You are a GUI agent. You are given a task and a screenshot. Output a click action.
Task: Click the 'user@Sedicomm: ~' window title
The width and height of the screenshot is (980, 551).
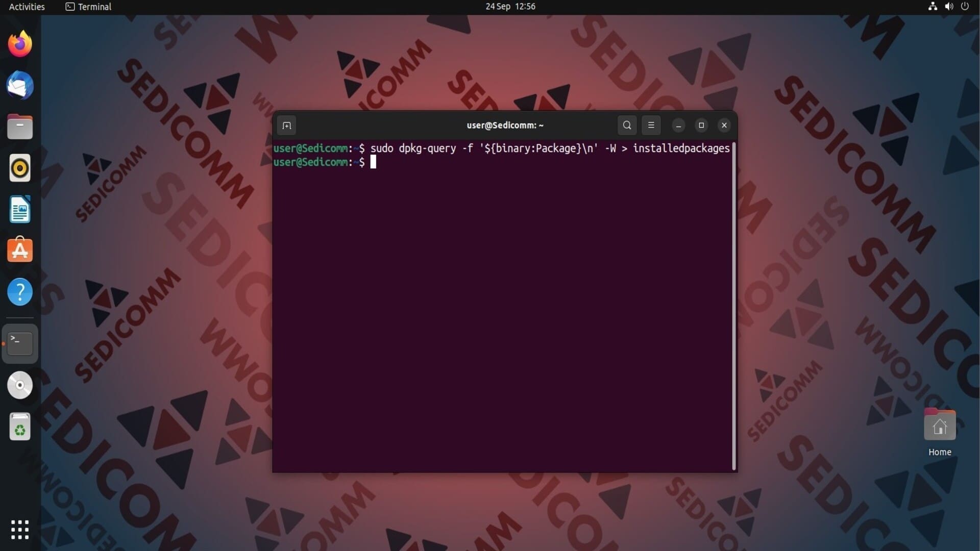[505, 126]
